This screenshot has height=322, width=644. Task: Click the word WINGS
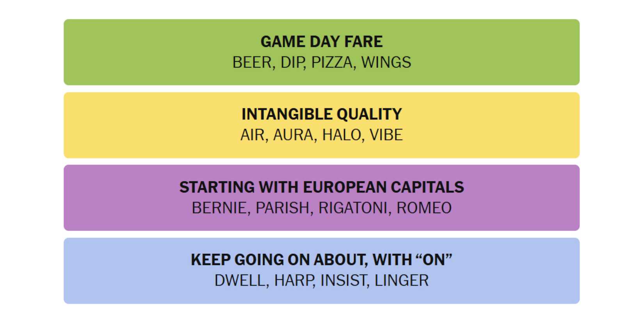(386, 62)
